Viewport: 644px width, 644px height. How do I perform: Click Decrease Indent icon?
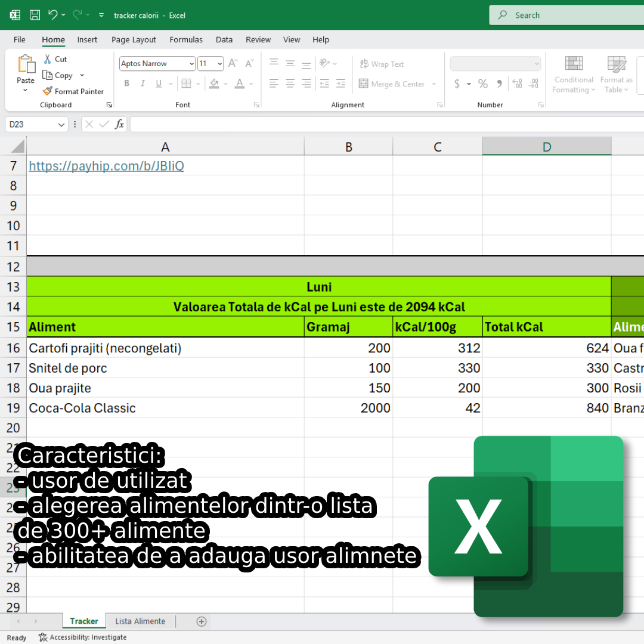pyautogui.click(x=324, y=83)
